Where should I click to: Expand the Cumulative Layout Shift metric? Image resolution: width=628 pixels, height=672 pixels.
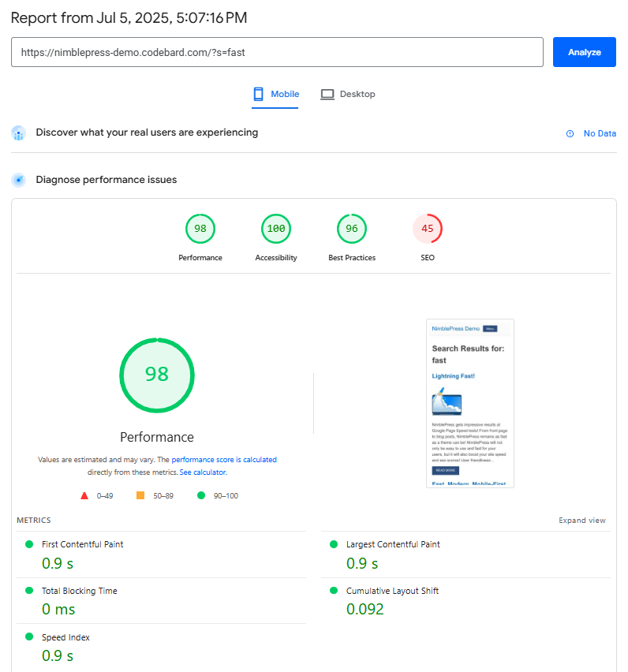coord(392,591)
